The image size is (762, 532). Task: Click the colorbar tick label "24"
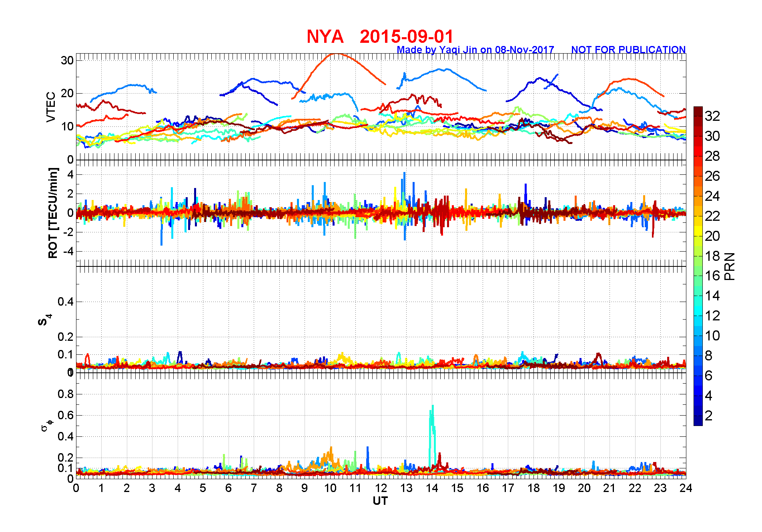coord(712,196)
